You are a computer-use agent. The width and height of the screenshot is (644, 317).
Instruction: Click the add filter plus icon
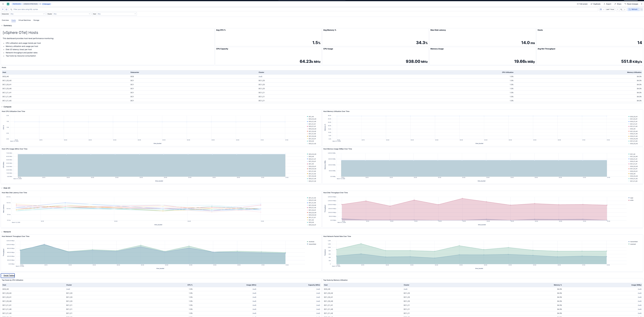6,9
